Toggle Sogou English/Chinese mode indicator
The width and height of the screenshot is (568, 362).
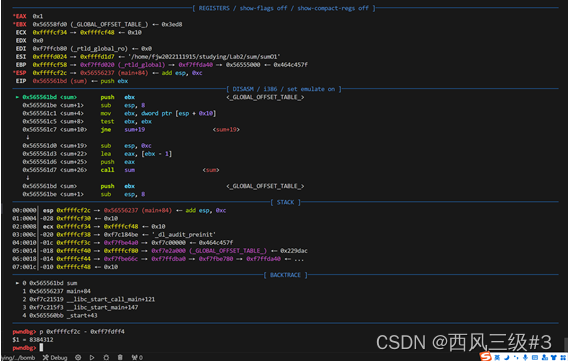click(x=497, y=358)
